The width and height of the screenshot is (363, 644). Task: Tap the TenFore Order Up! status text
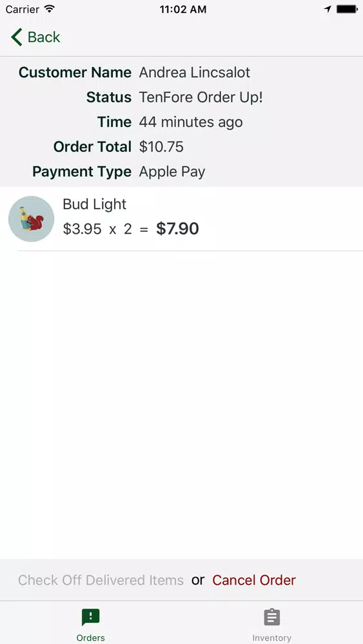coord(201,97)
